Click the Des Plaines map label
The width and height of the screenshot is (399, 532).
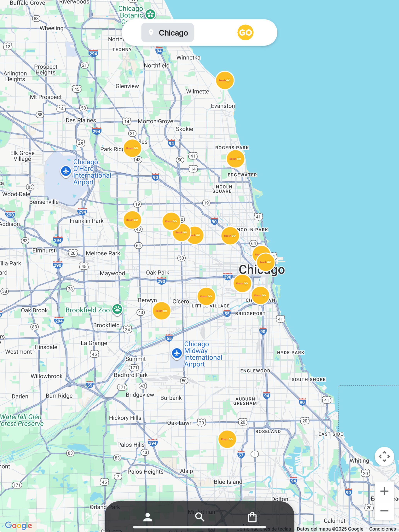click(x=81, y=120)
